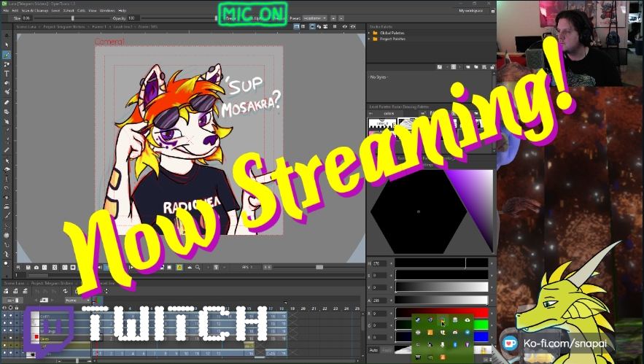This screenshot has width=644, height=364.
Task: Select the Eraser tool
Action: pyautogui.click(x=7, y=102)
